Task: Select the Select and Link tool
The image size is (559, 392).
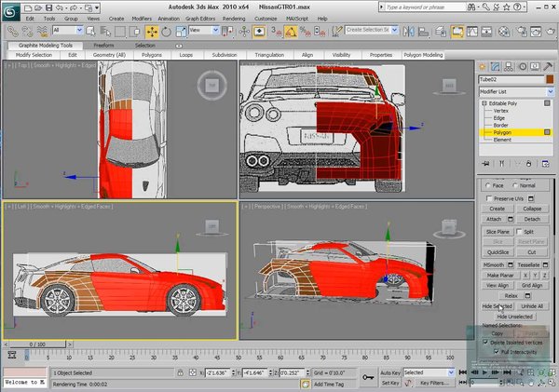Action: (13, 32)
